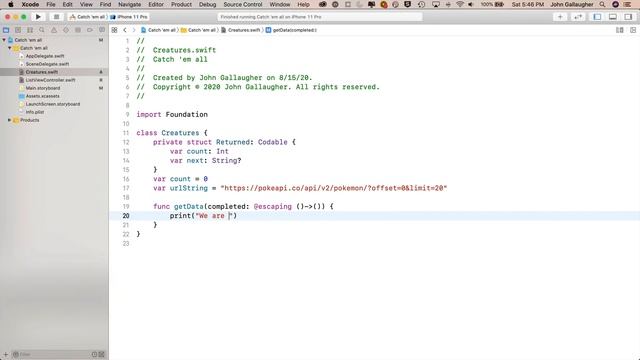Toggle recent files filter at navigator bottom

(x=94, y=354)
